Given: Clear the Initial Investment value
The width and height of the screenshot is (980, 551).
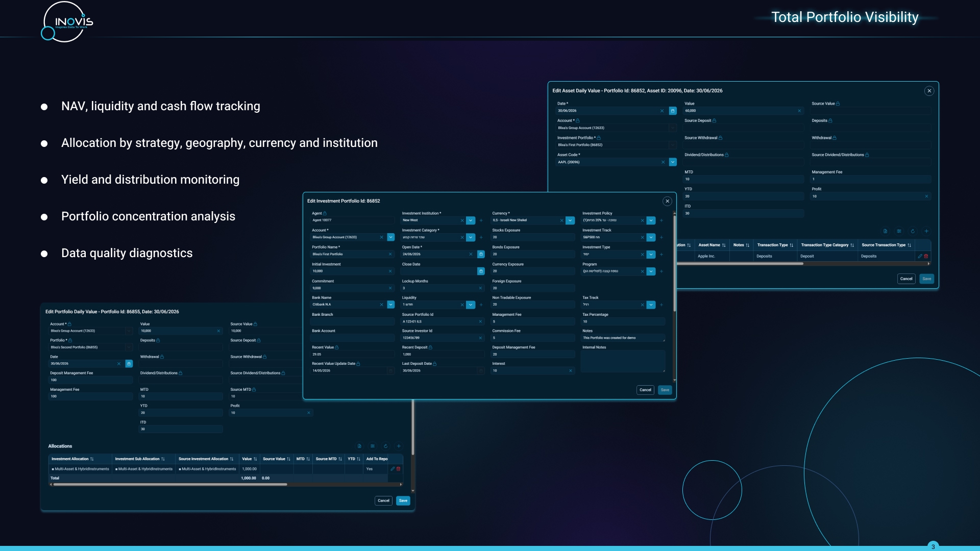Looking at the screenshot, I should (x=390, y=271).
